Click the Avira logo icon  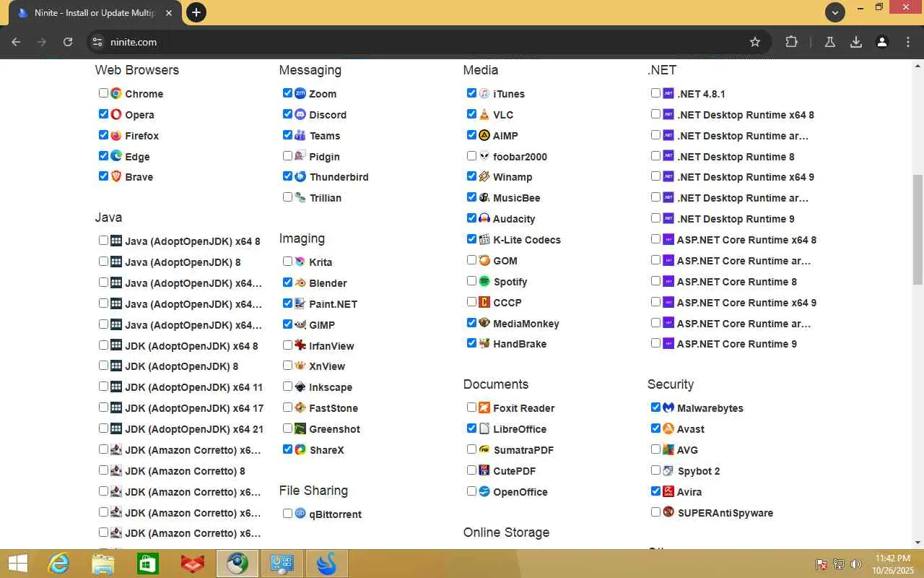[668, 491]
